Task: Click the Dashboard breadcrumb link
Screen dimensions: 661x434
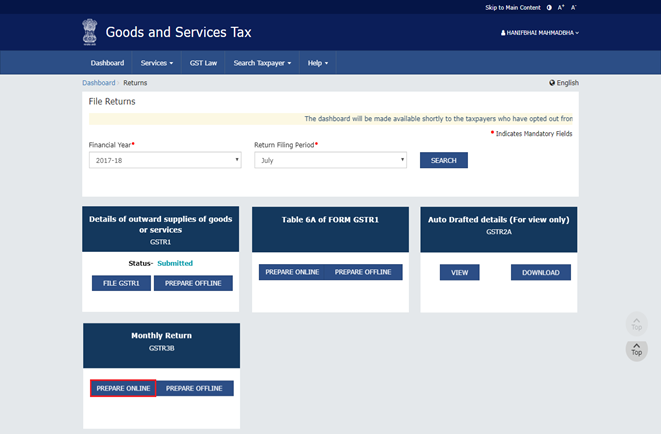Action: (99, 83)
